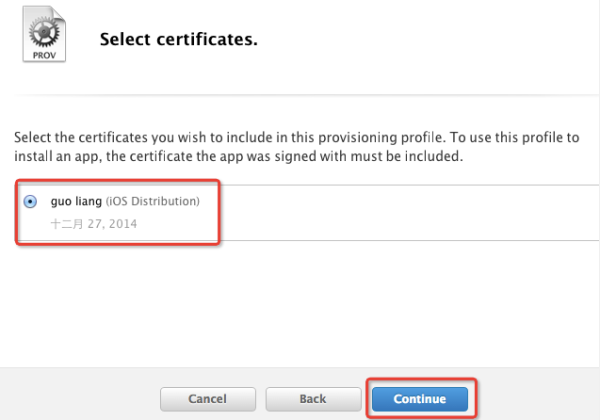The height and width of the screenshot is (420, 600).
Task: Click the 'guo liang (iOS Distribution)' label
Action: pos(125,201)
